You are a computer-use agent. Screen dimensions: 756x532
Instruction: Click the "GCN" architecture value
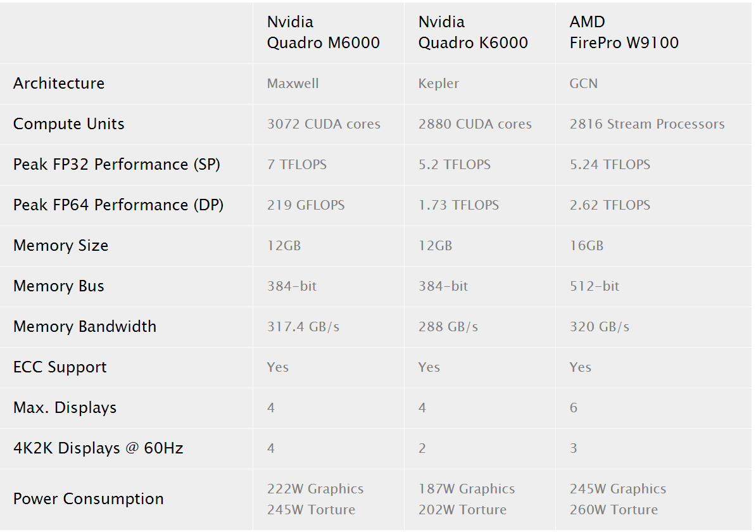pos(583,84)
